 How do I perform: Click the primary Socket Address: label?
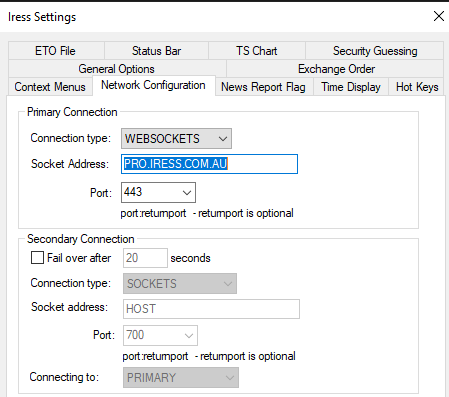70,164
